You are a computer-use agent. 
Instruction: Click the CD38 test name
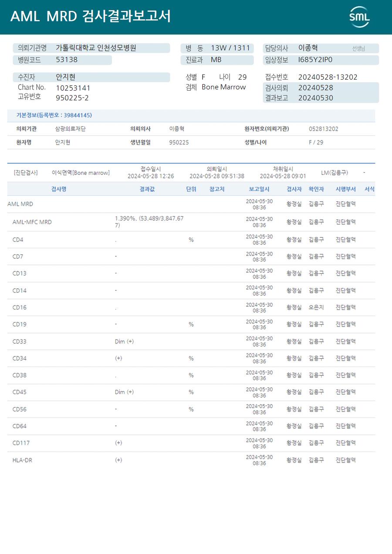coord(19,375)
